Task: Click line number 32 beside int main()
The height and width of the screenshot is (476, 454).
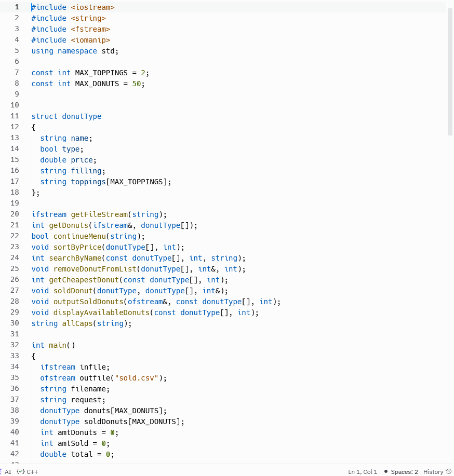Action: click(15, 345)
